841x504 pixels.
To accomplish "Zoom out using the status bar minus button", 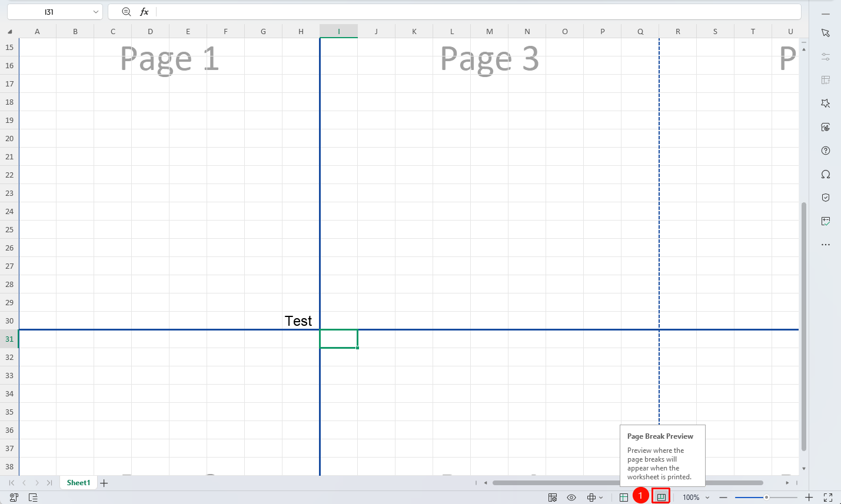I will 723,498.
